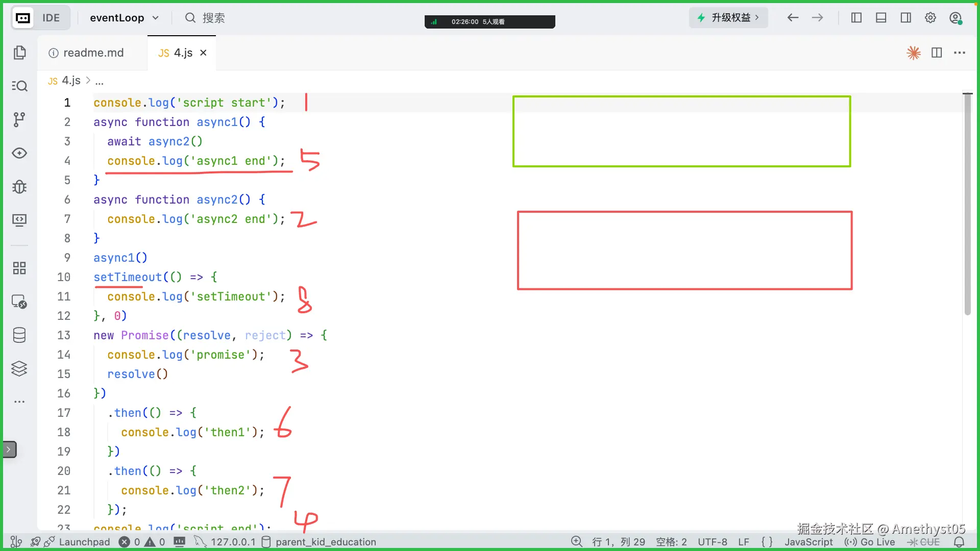Click the search field in top bar
980x551 pixels.
(x=205, y=18)
